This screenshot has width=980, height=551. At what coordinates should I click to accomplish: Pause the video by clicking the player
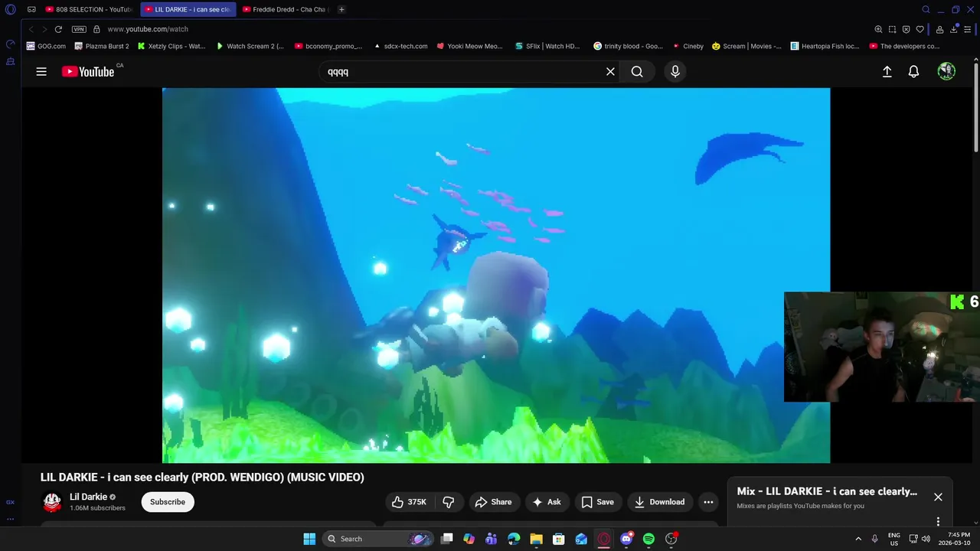(496, 275)
